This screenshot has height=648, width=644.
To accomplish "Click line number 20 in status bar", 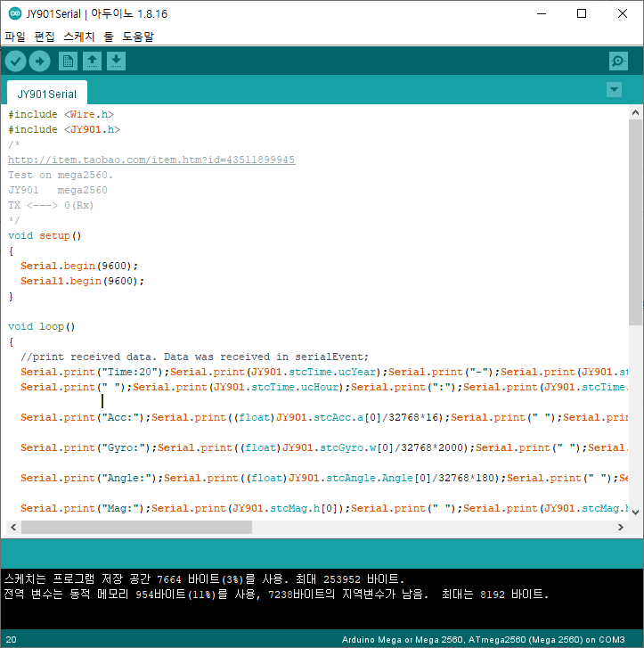I will click(12, 640).
